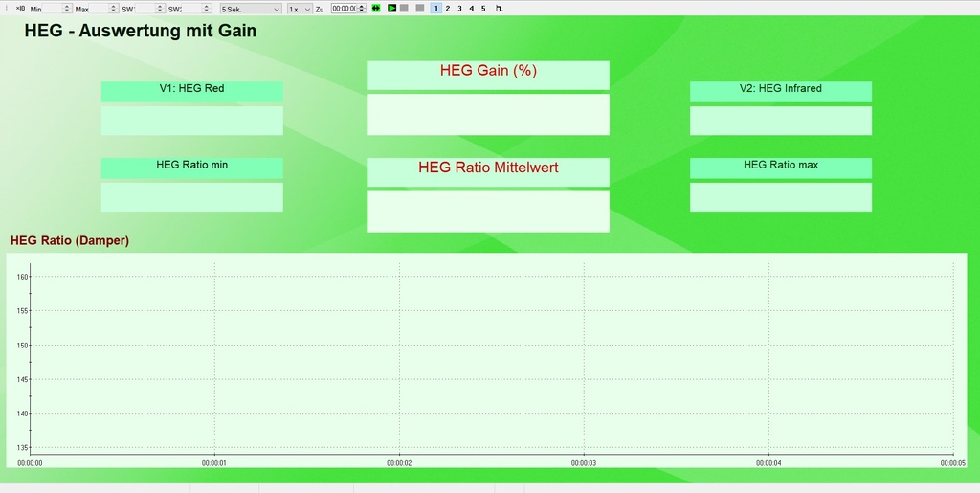The width and height of the screenshot is (980, 493).
Task: Click the 00:00:00 chart time-axis label
Action: point(30,463)
